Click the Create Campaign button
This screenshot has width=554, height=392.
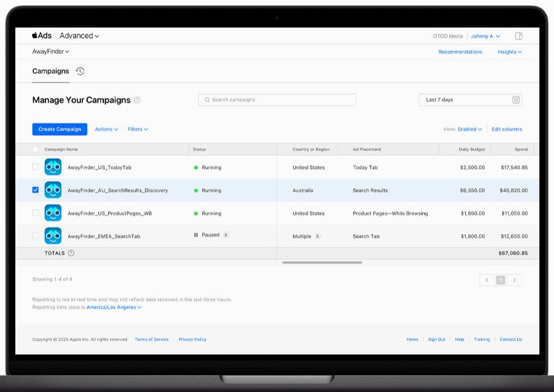[x=60, y=129]
